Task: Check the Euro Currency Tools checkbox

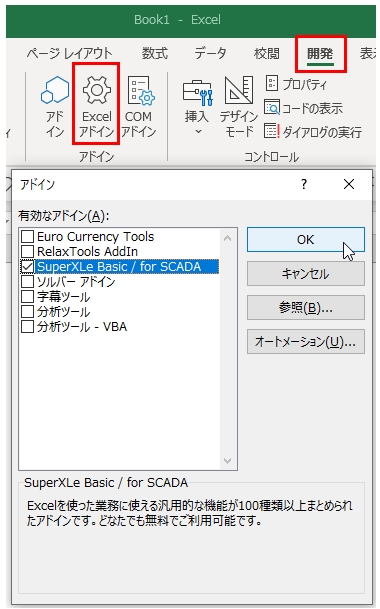Action: coord(28,236)
